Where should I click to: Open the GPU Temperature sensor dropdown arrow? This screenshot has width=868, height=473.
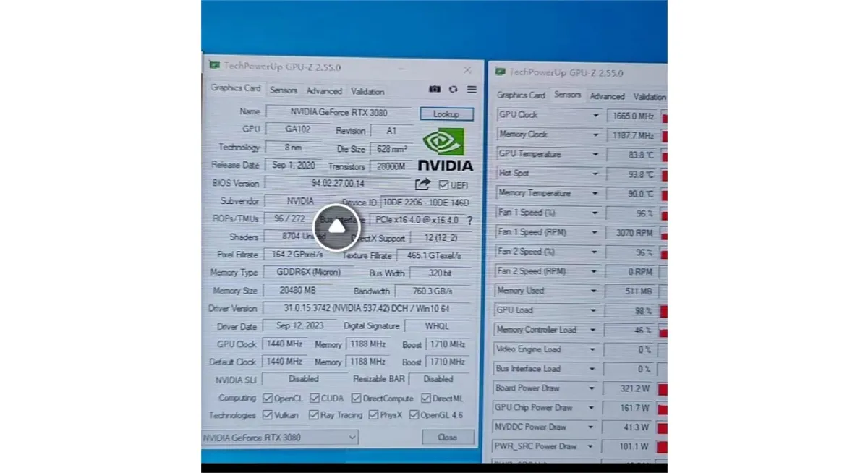point(596,154)
